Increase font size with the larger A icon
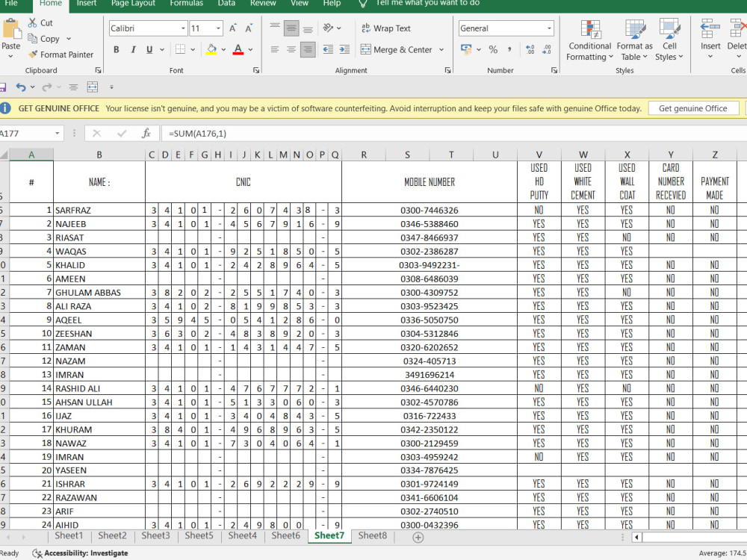Screen dimensions: 747x560 tap(233, 28)
